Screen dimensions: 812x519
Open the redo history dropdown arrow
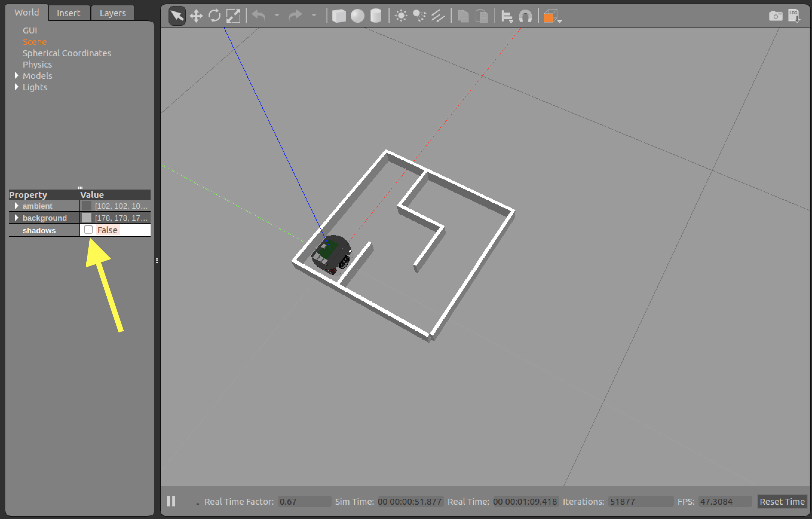(314, 16)
